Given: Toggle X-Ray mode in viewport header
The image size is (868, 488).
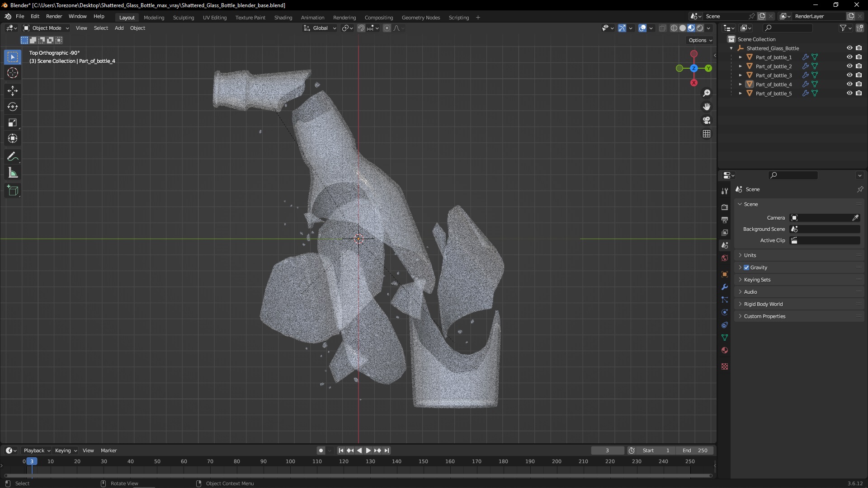Looking at the screenshot, I should [x=663, y=28].
